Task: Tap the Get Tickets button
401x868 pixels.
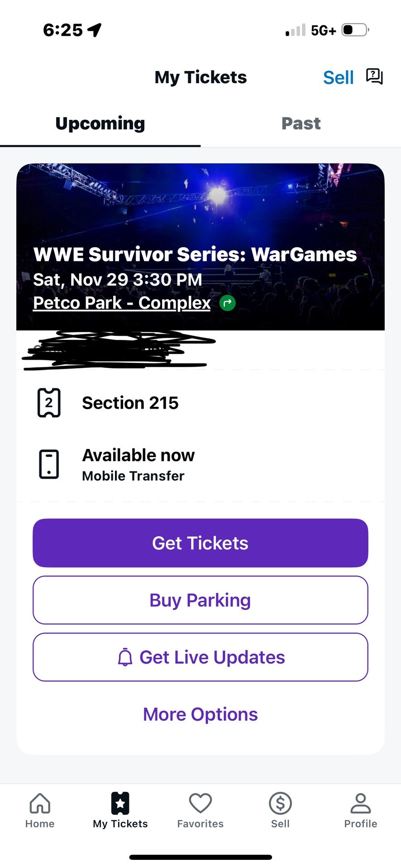Action: click(200, 542)
